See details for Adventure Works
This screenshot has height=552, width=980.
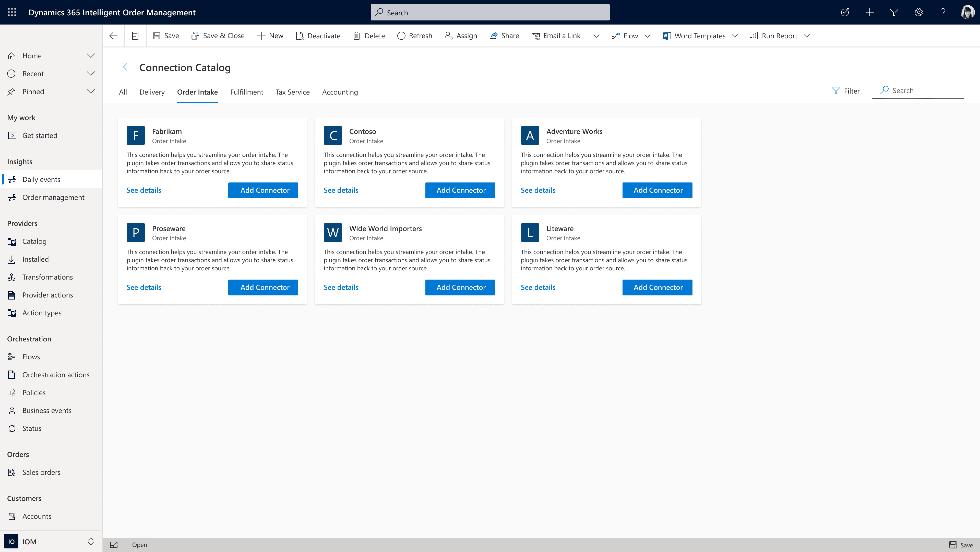point(537,190)
